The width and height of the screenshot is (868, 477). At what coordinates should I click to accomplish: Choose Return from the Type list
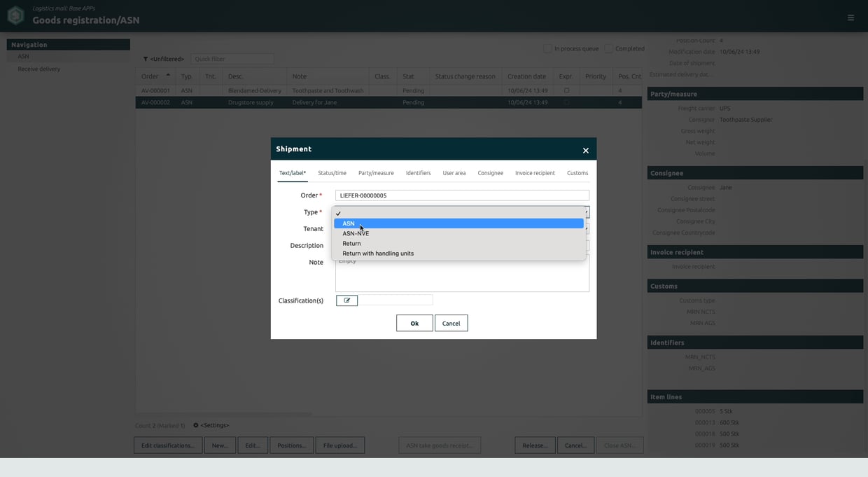[458, 243]
